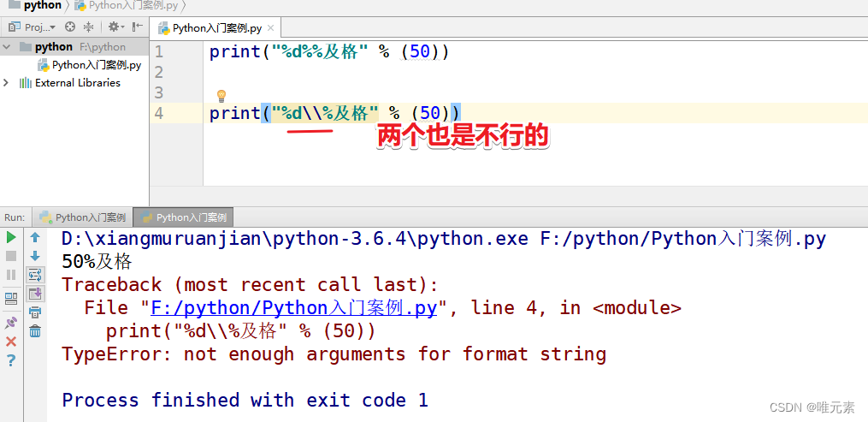Click console output text 50%及格
The height and width of the screenshot is (422, 868).
(x=97, y=261)
